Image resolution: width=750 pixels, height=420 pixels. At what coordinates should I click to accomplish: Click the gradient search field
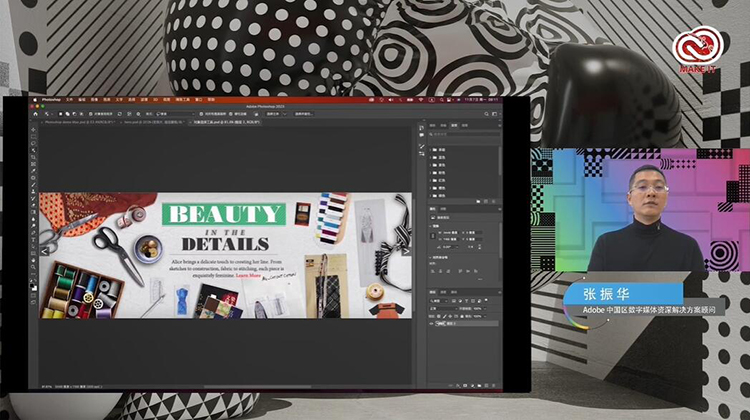point(466,134)
